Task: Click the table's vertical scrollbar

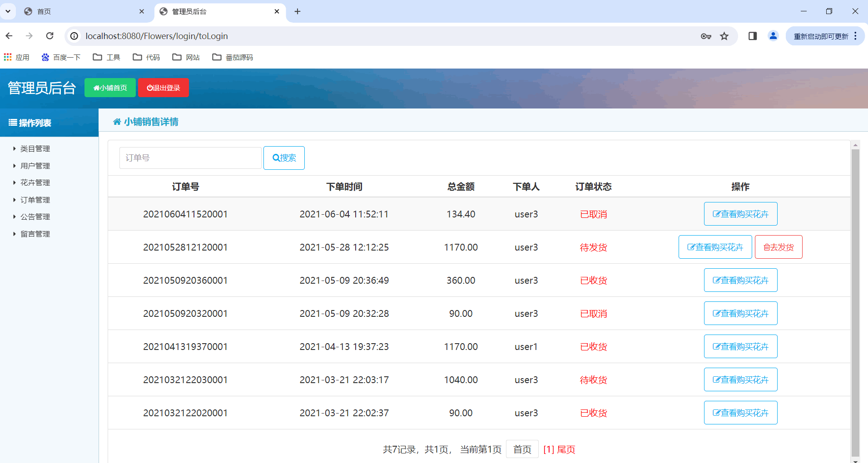Action: [855, 302]
